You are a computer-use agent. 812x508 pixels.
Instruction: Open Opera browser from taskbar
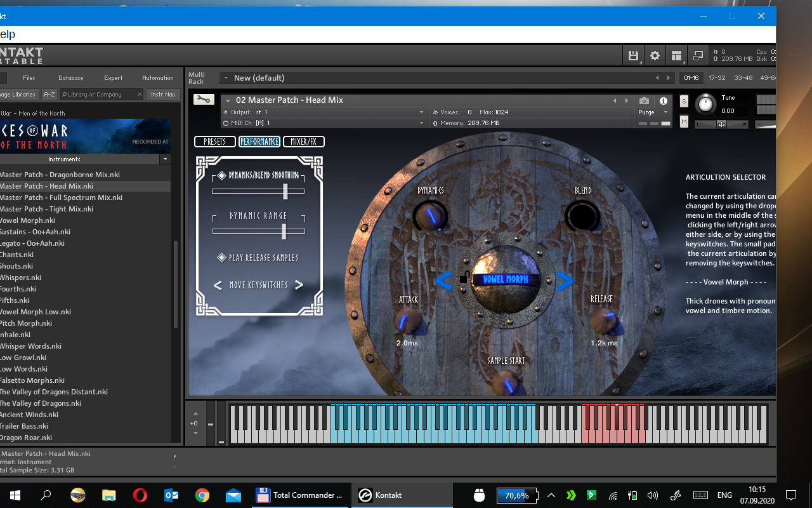(140, 495)
